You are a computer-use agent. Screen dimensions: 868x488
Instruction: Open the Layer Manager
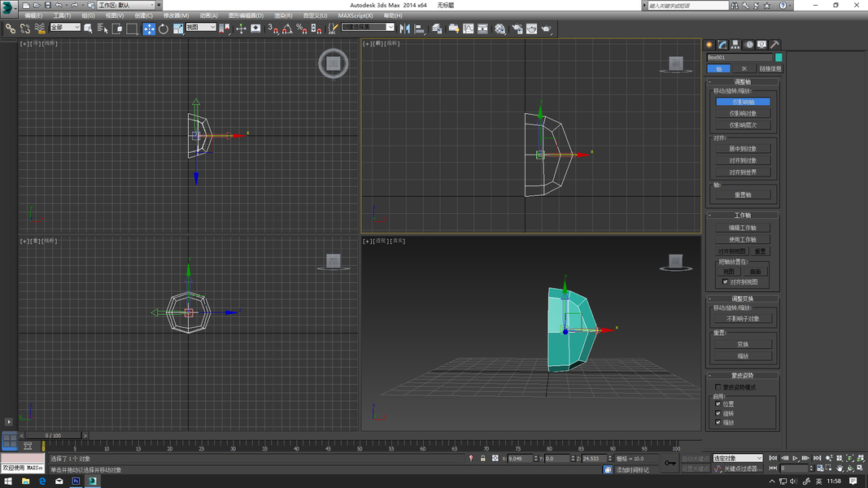tap(437, 28)
